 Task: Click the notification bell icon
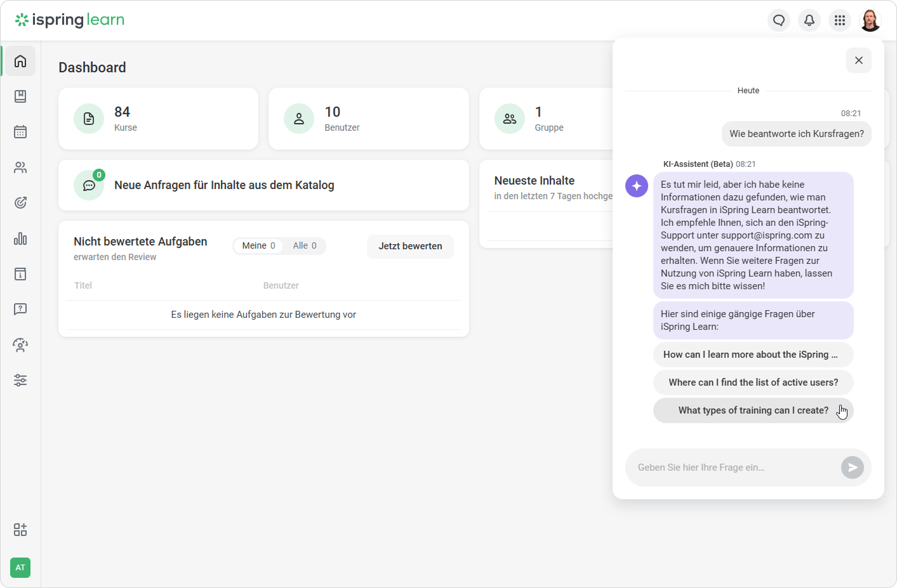coord(809,20)
